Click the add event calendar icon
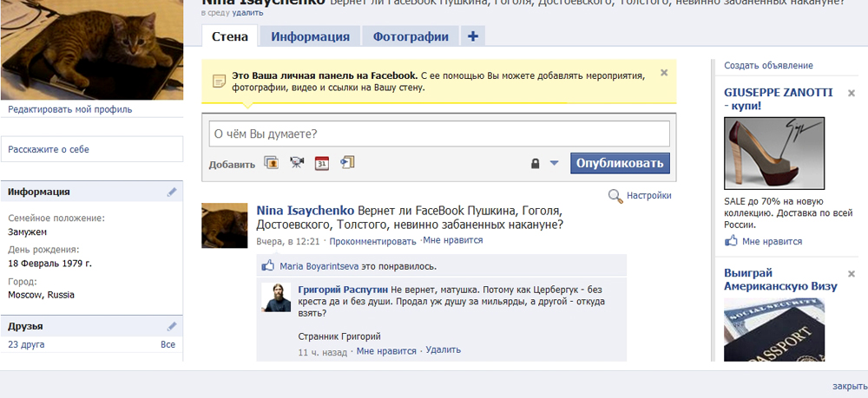The width and height of the screenshot is (868, 398). 322,163
